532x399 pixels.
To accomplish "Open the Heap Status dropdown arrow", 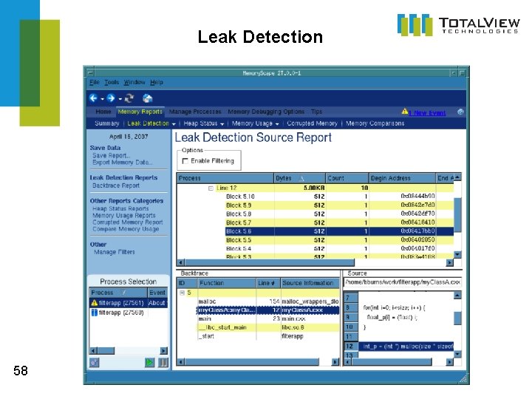I will (x=222, y=124).
